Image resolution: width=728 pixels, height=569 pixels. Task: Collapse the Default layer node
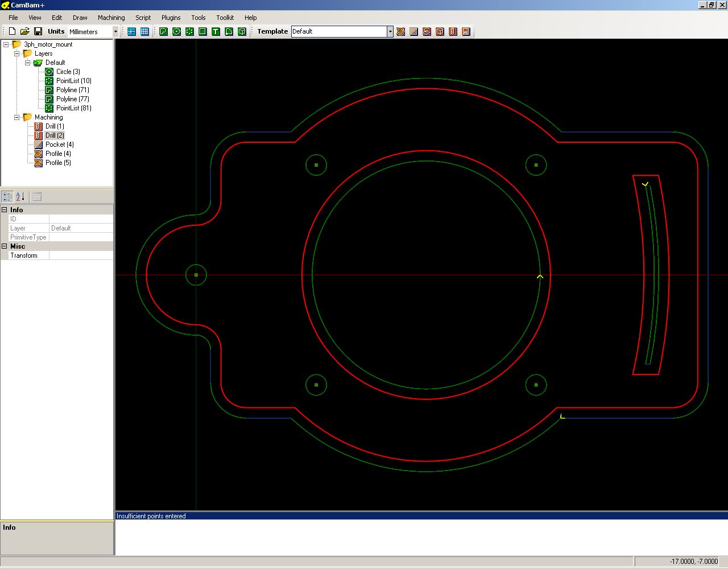click(x=27, y=63)
